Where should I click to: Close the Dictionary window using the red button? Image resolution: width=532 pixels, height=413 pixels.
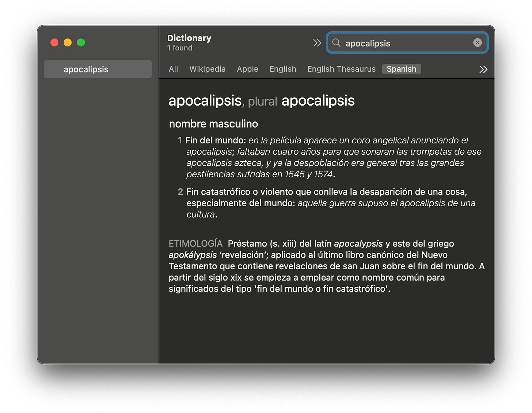pos(54,43)
